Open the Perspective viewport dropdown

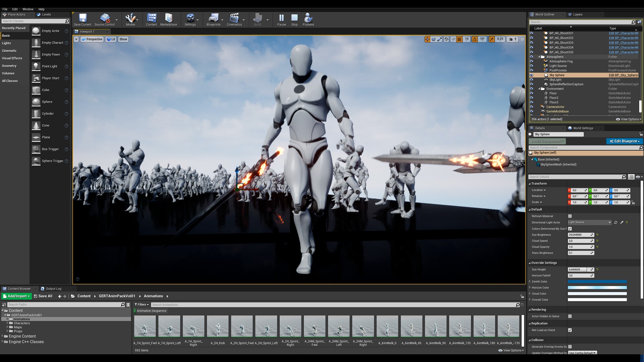coord(92,39)
